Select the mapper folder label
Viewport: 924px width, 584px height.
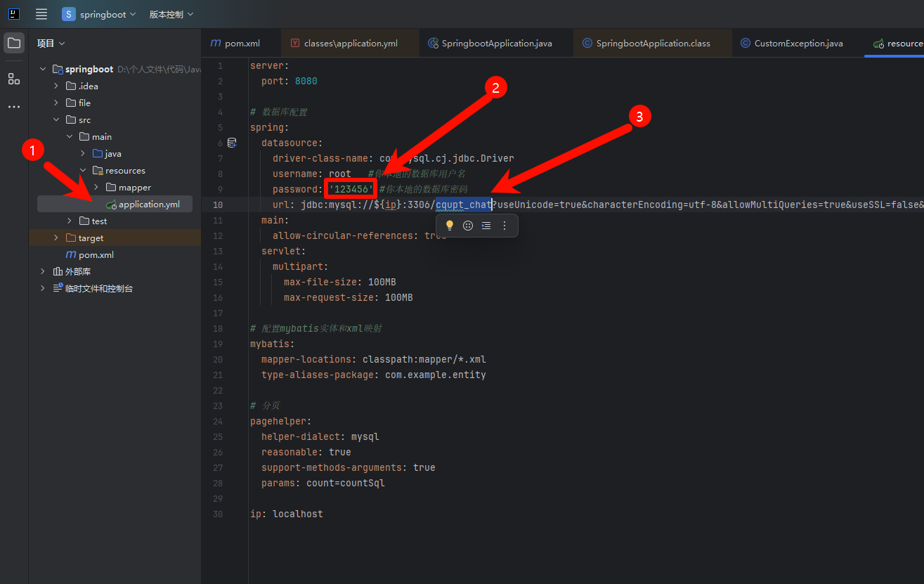[135, 188]
